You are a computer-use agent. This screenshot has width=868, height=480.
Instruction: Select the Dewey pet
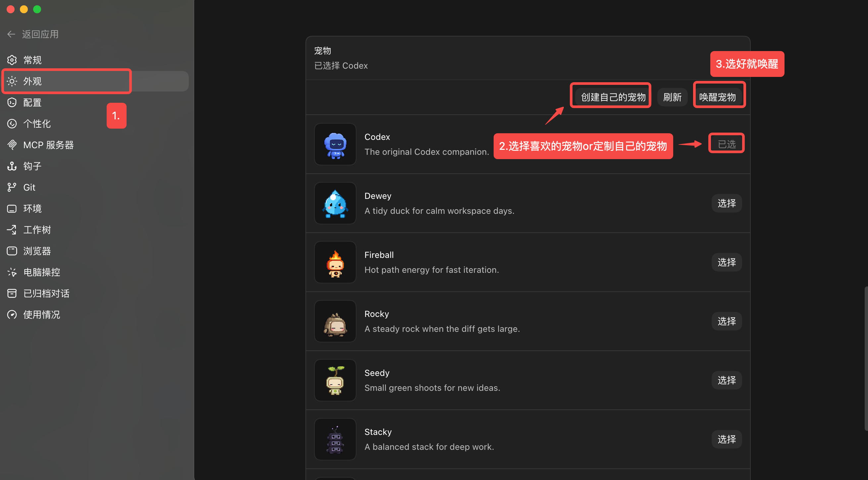727,203
